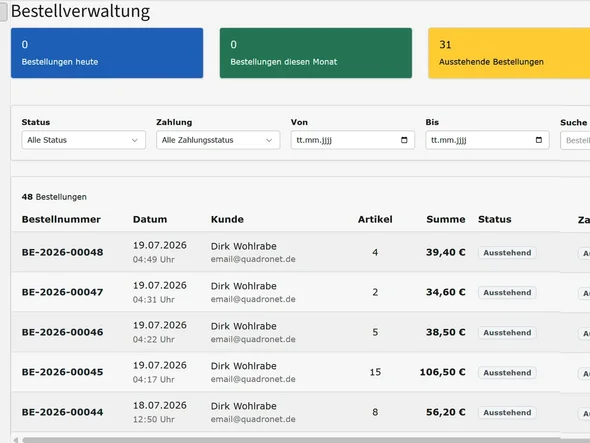
Task: Sort by Bestellnummer column header
Action: click(61, 219)
